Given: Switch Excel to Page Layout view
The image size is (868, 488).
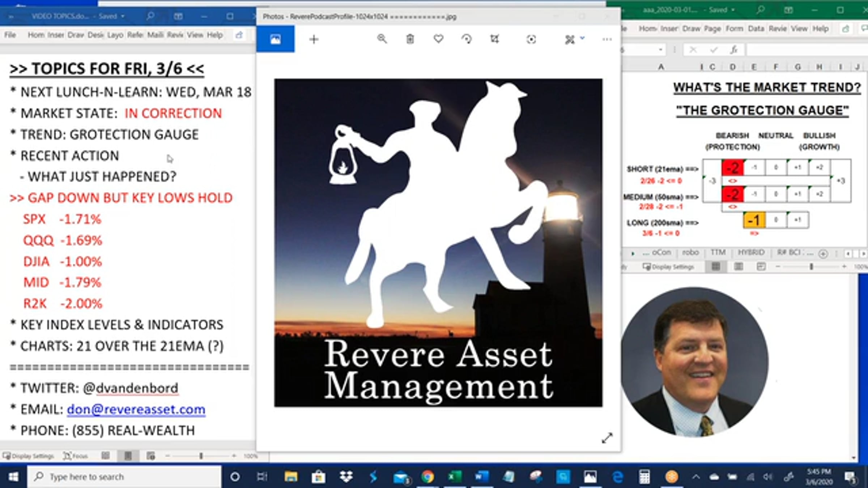Looking at the screenshot, I should 738,267.
